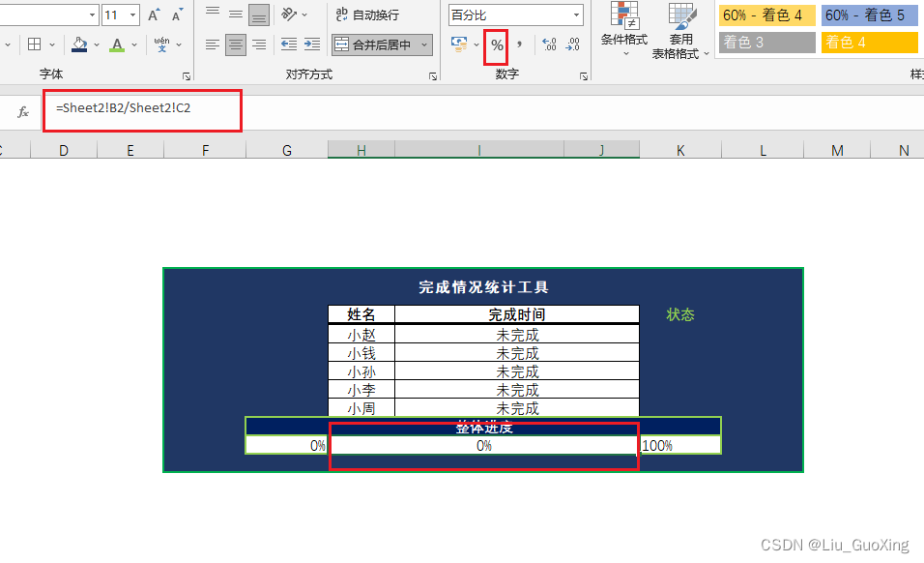924x563 pixels.
Task: Open the font size dropdown
Action: (130, 15)
